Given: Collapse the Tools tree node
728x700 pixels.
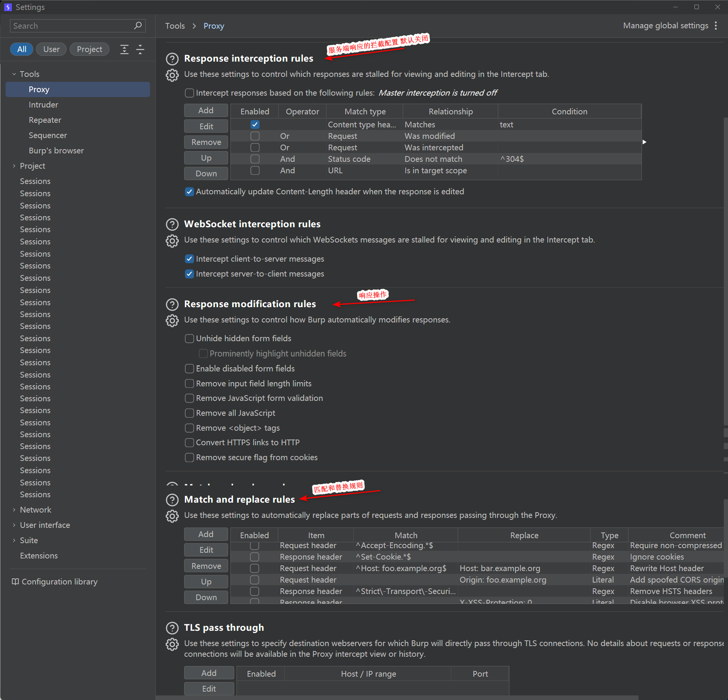Looking at the screenshot, I should tap(14, 74).
